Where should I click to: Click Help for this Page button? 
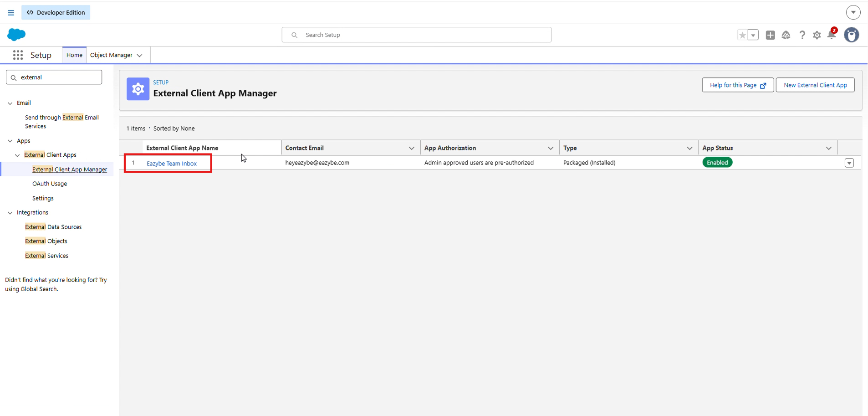click(x=738, y=85)
